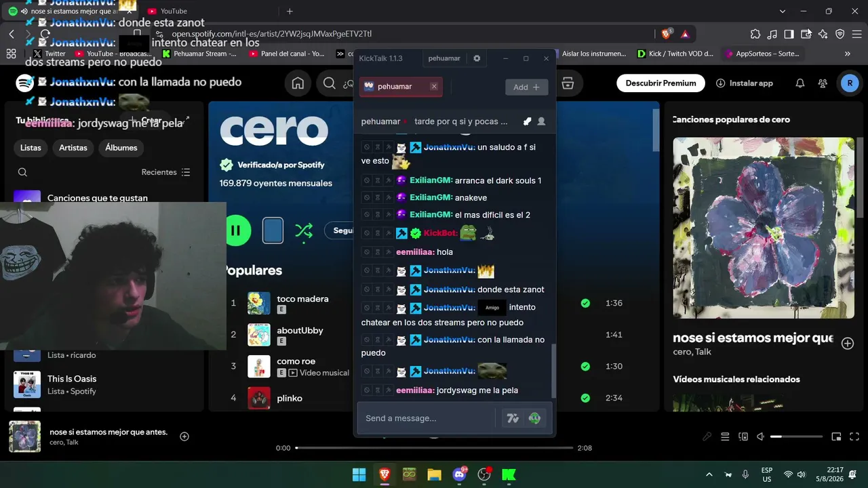Open Canciones que te gustan playlist
This screenshot has width=868, height=488.
(98, 198)
